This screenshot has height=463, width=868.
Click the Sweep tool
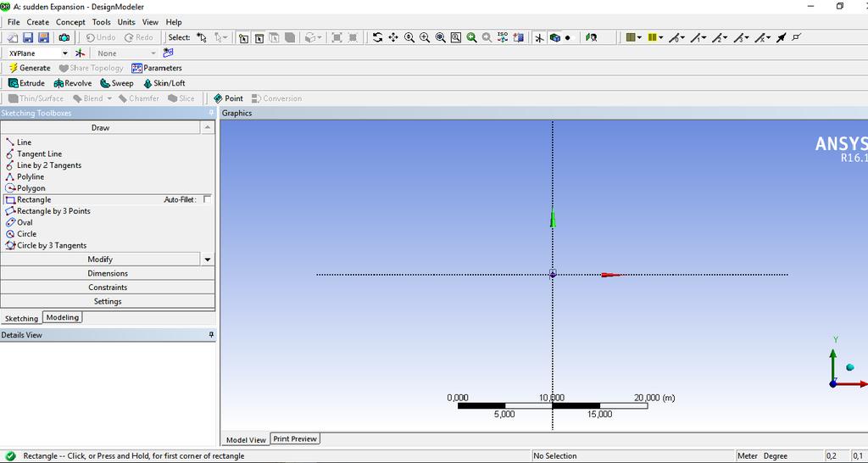(x=117, y=83)
